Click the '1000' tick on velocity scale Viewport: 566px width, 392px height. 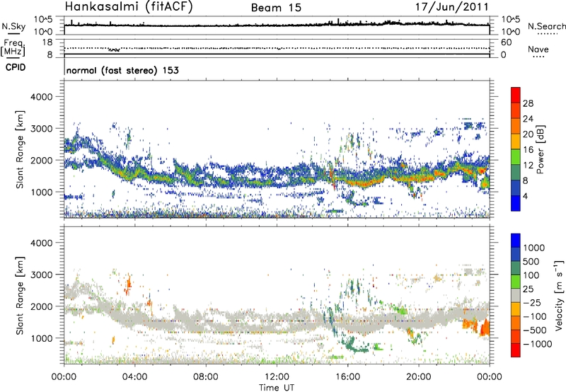click(x=534, y=248)
